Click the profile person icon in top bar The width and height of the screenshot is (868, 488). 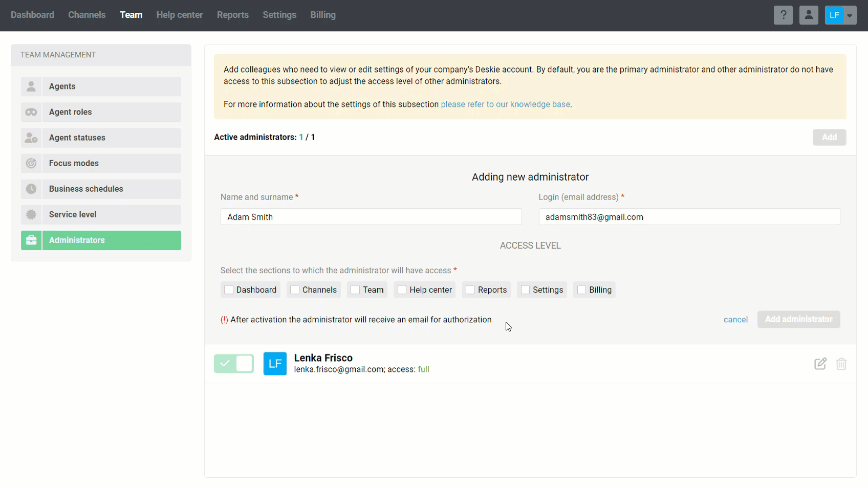click(809, 15)
